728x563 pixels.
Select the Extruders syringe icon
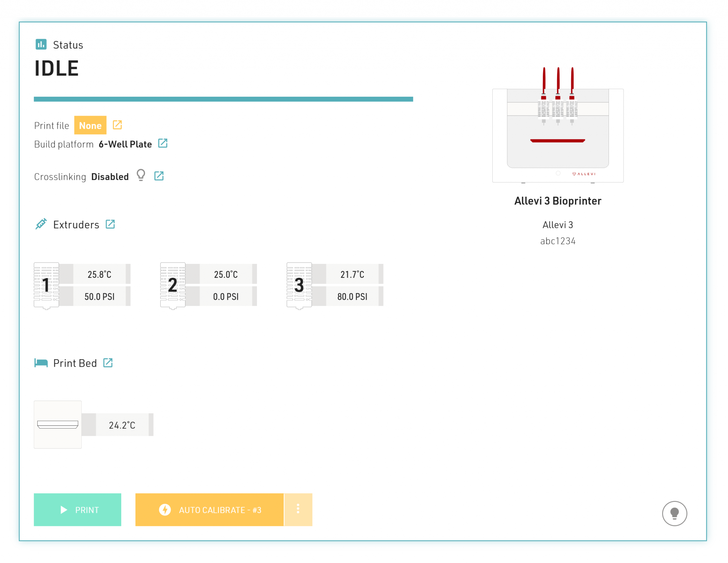(x=41, y=224)
